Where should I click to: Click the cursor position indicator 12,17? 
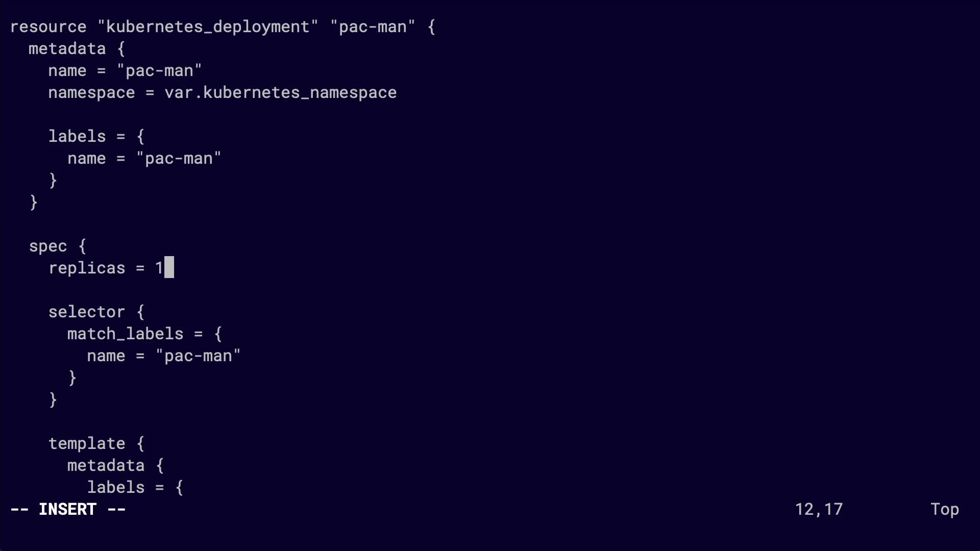coord(819,509)
